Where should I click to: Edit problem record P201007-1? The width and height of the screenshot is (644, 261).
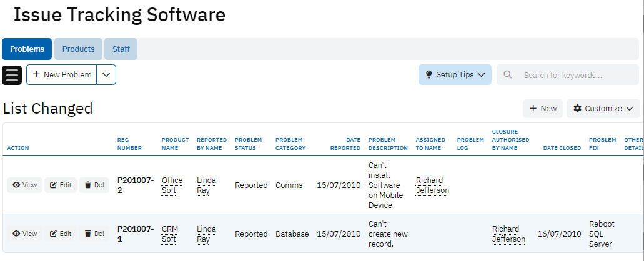click(61, 234)
